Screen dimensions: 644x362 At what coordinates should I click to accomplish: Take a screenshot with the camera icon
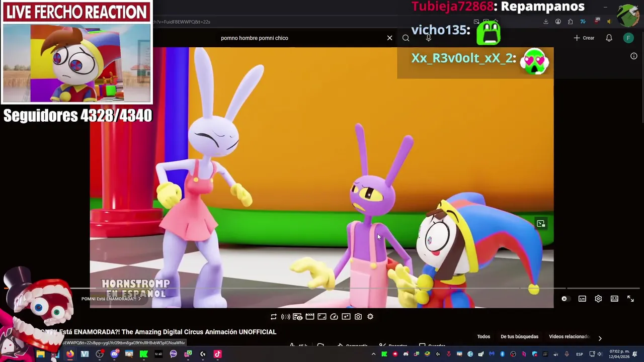coord(358,317)
